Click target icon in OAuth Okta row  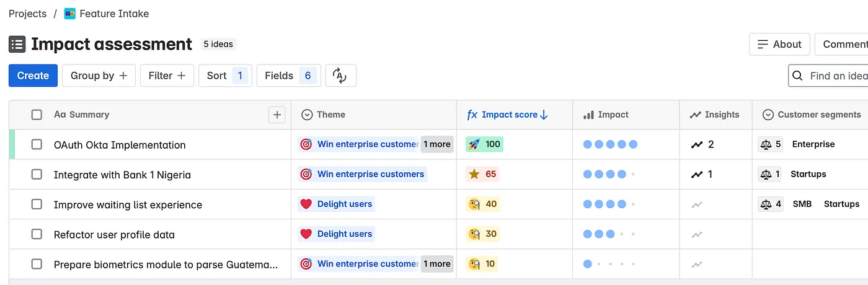306,144
